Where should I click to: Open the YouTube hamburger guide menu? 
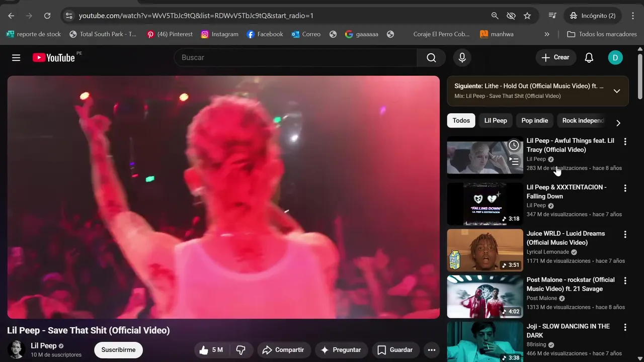pyautogui.click(x=16, y=58)
